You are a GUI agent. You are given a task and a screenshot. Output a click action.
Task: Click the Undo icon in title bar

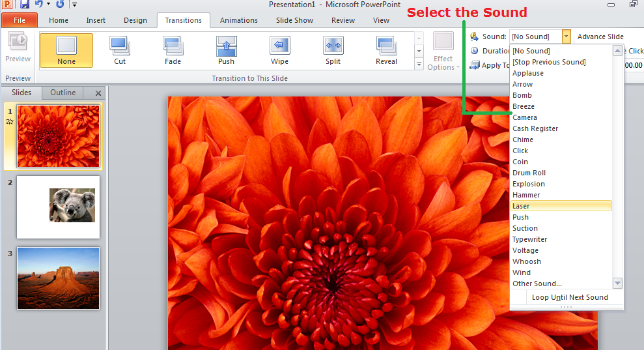coord(39,4)
